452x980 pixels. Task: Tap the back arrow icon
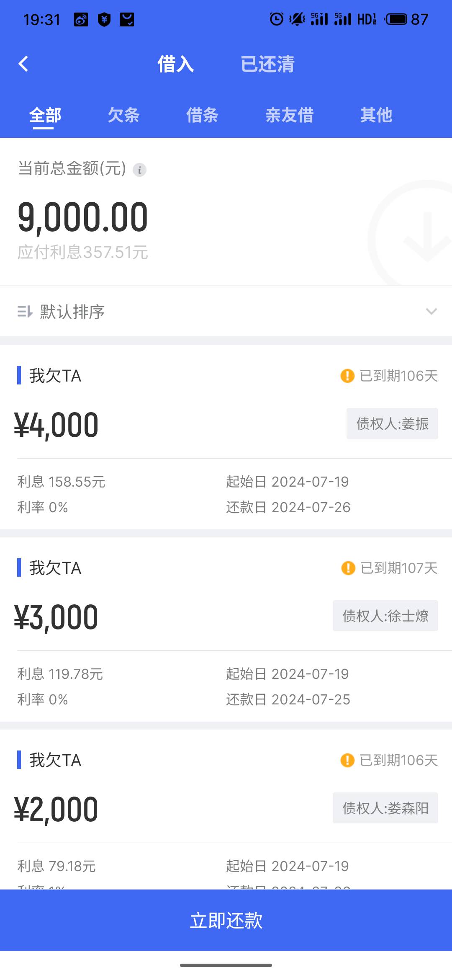pyautogui.click(x=23, y=64)
